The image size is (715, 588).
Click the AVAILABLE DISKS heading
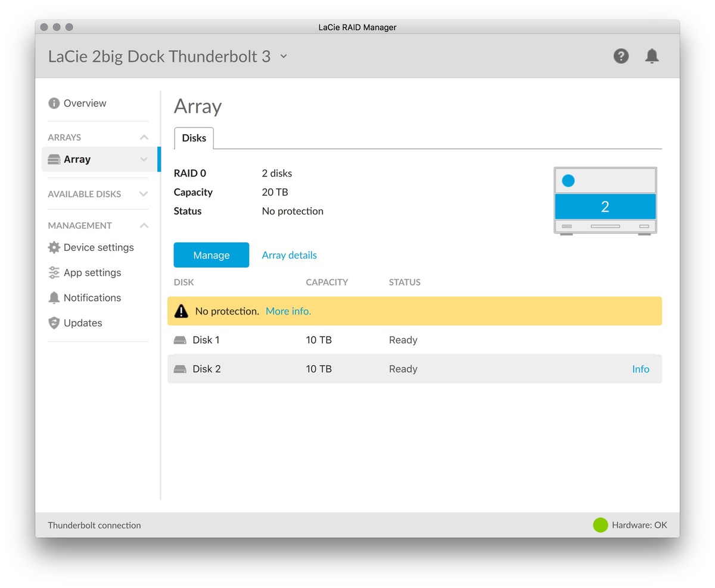point(84,194)
